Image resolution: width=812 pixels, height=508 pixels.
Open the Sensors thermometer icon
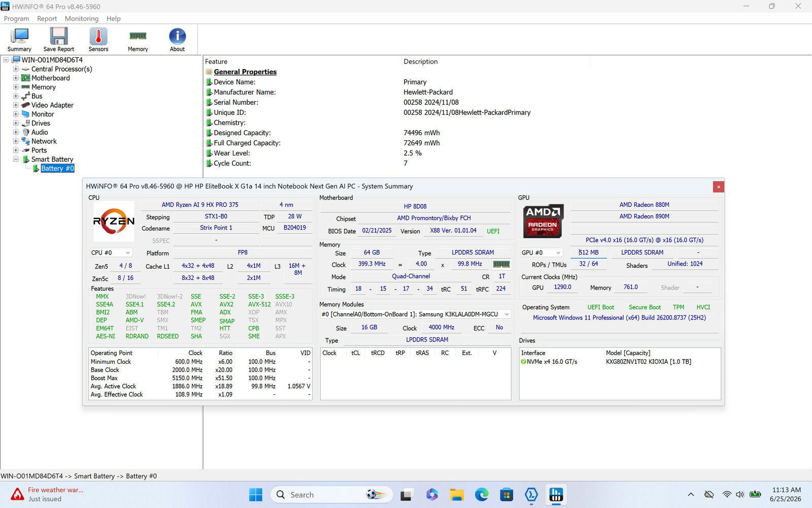pyautogui.click(x=98, y=40)
